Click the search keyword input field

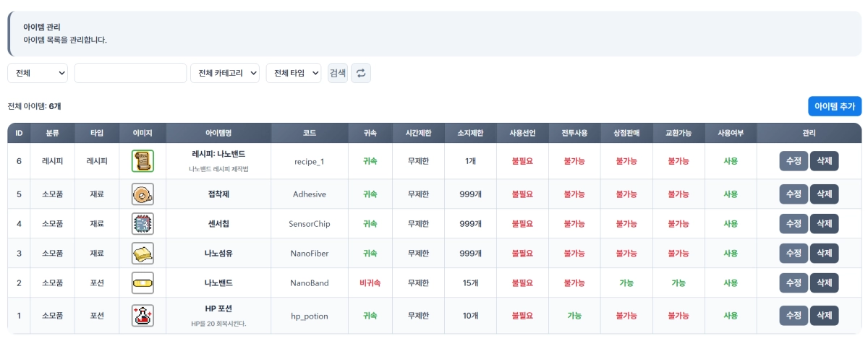click(x=130, y=73)
